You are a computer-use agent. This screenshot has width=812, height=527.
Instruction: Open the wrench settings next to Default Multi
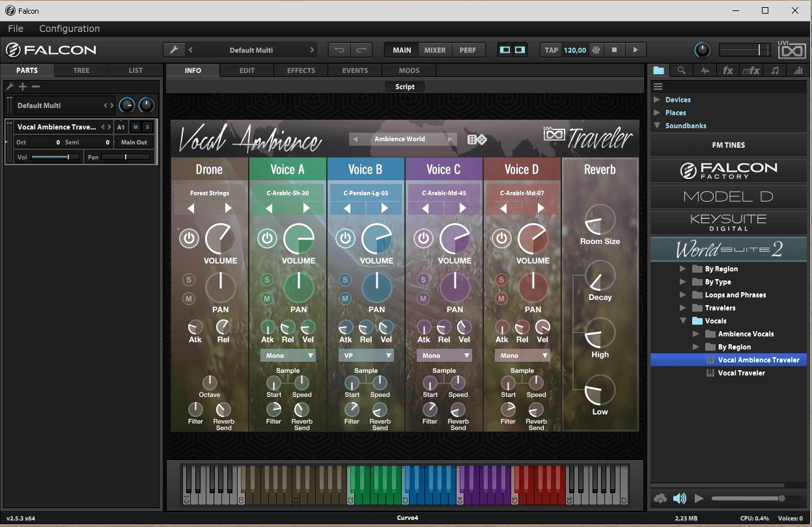coord(173,50)
